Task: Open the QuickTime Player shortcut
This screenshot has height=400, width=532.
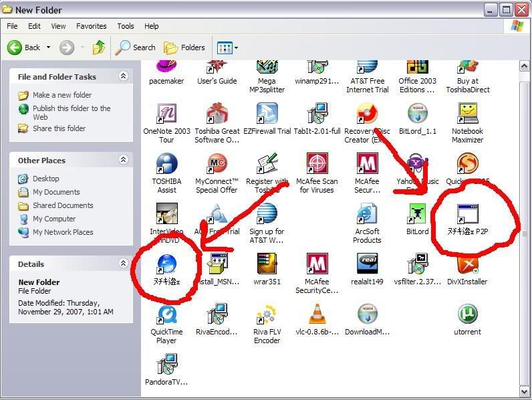Action: pyautogui.click(x=166, y=314)
